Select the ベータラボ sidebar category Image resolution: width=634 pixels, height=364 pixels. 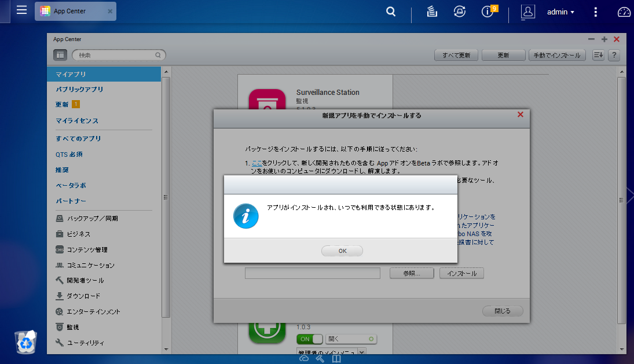(71, 185)
